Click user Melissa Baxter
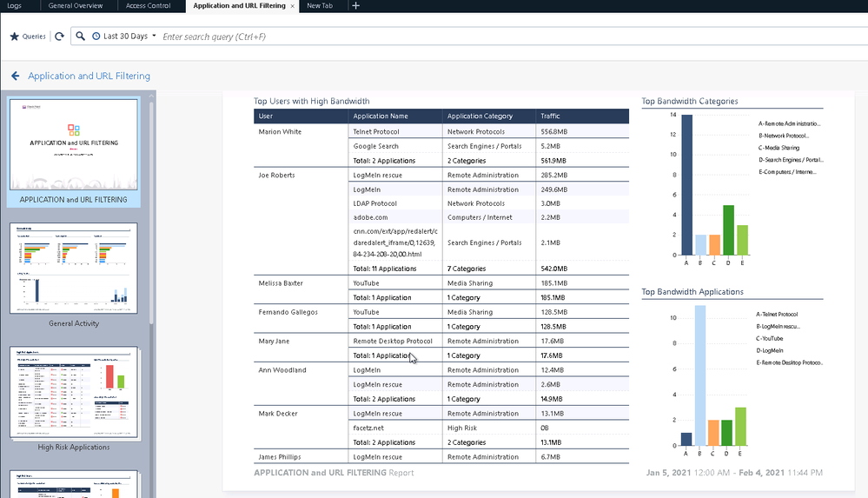Screen dimensions: 868x498 click(x=281, y=283)
